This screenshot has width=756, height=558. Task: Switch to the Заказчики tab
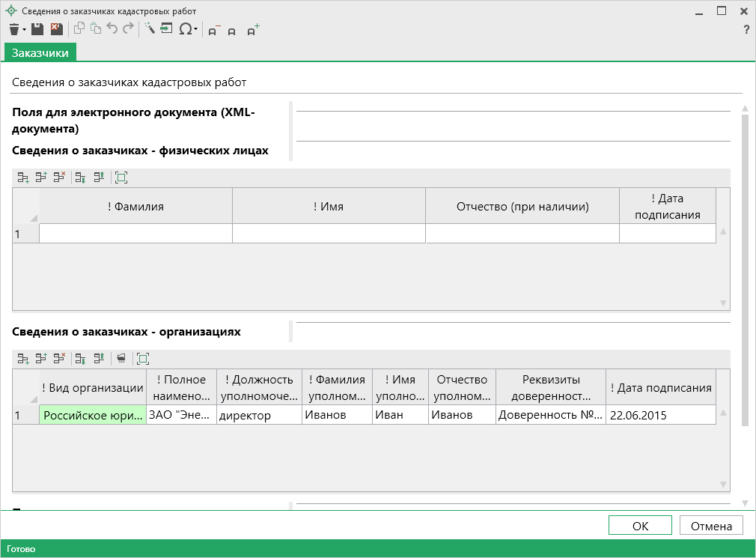click(40, 52)
